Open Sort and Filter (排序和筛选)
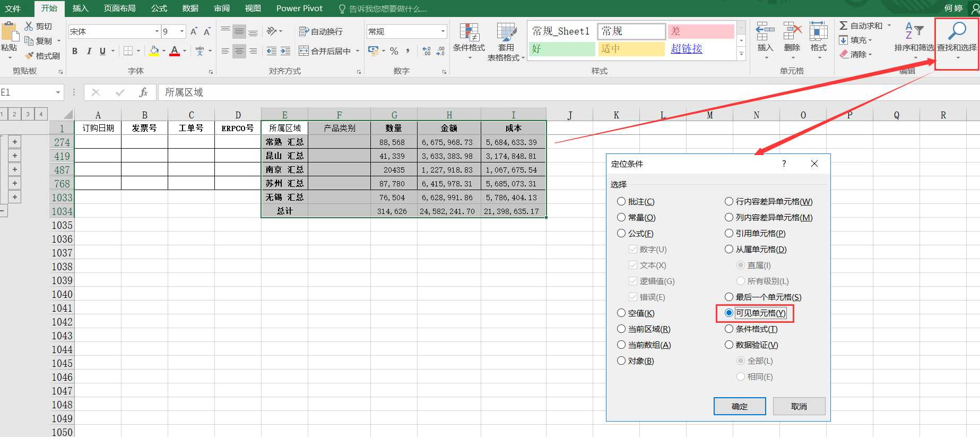Screen dimensions: 980x437 914,40
